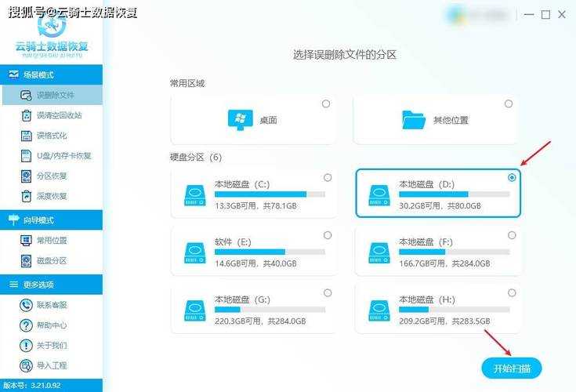Maximize the application window
Viewport: 576px width, 392px height.
(546, 15)
